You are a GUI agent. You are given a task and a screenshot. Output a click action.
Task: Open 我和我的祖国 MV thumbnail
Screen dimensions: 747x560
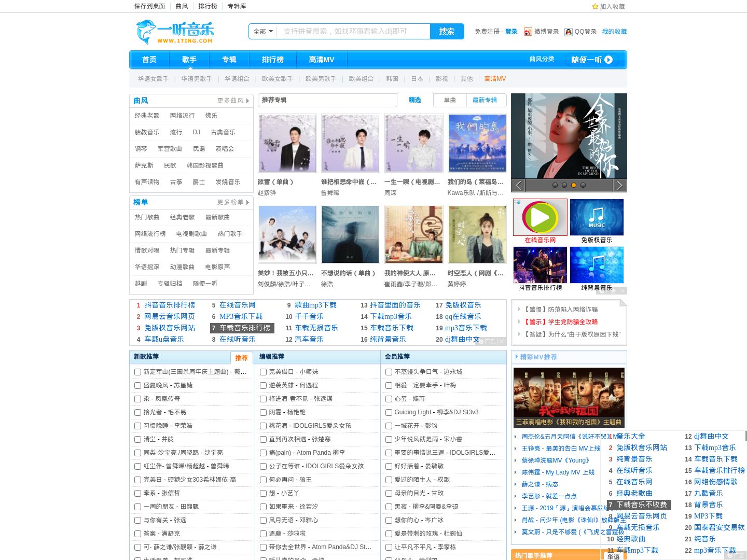[569, 397]
